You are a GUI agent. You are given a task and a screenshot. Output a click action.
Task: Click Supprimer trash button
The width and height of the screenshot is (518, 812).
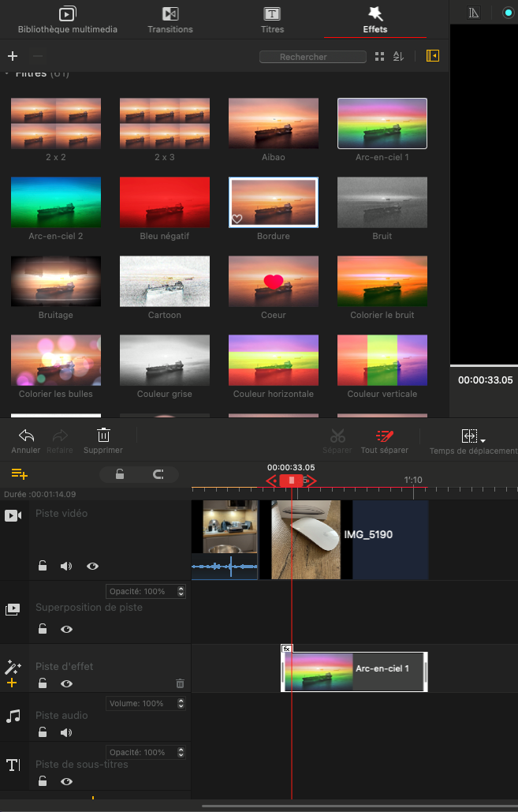[103, 442]
